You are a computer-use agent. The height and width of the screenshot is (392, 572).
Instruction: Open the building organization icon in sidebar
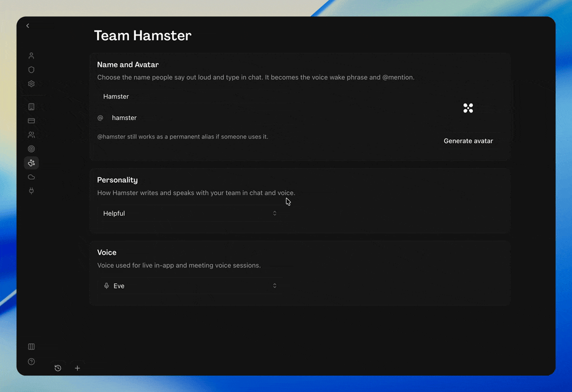31,107
